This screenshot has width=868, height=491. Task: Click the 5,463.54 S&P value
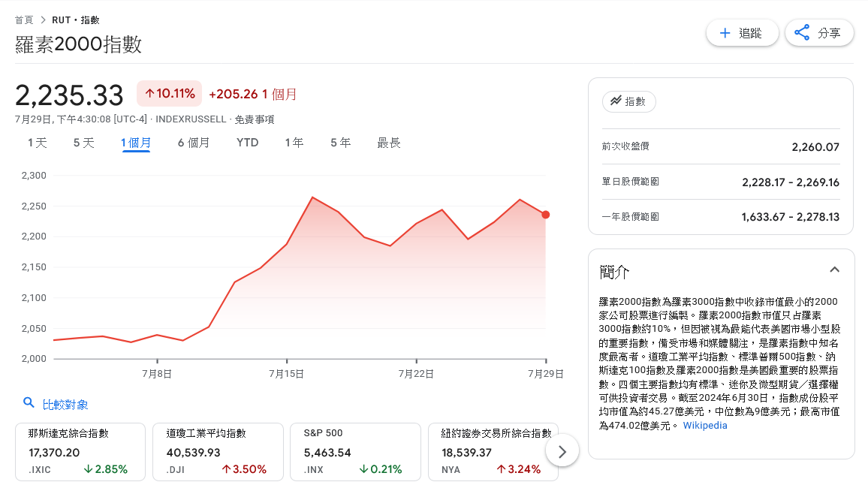coord(327,453)
